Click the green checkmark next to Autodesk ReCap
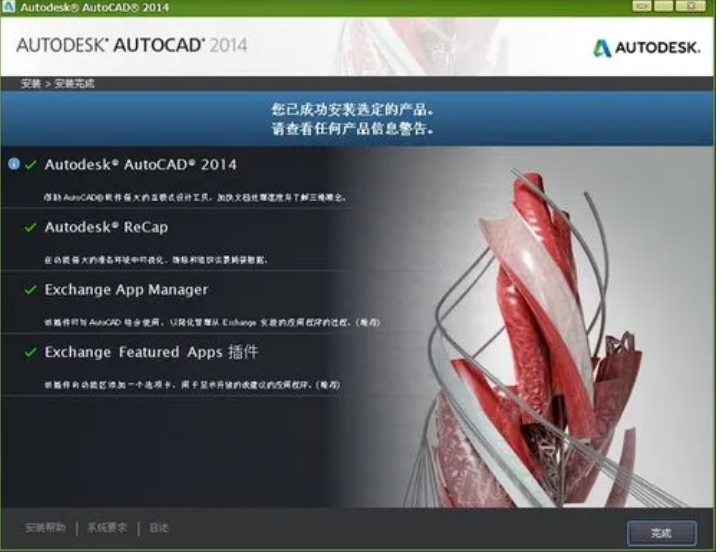This screenshot has width=723, height=552. pyautogui.click(x=31, y=228)
